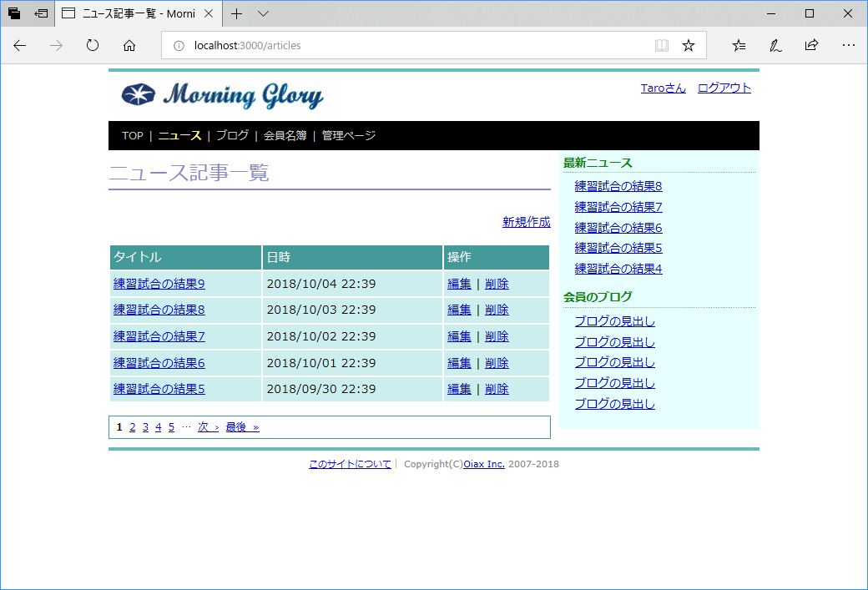Viewport: 868px width, 590px height.
Task: Click the タイトル column header
Action: (x=185, y=257)
